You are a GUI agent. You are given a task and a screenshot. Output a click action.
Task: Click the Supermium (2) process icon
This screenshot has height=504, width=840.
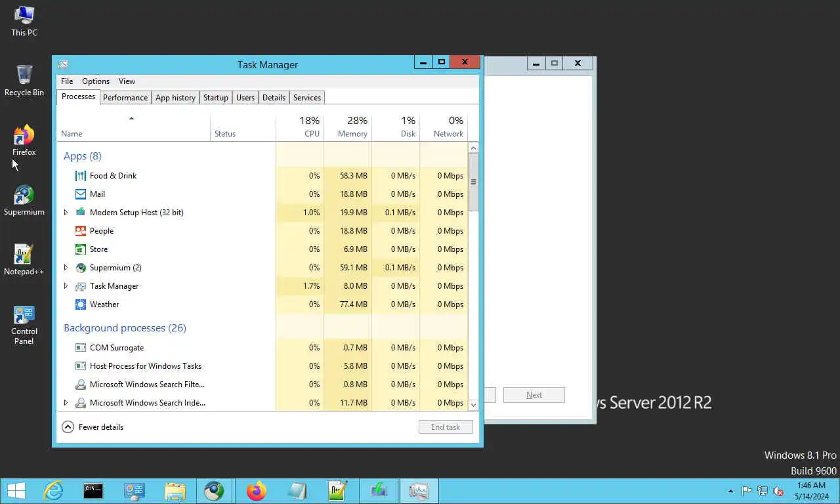(81, 268)
